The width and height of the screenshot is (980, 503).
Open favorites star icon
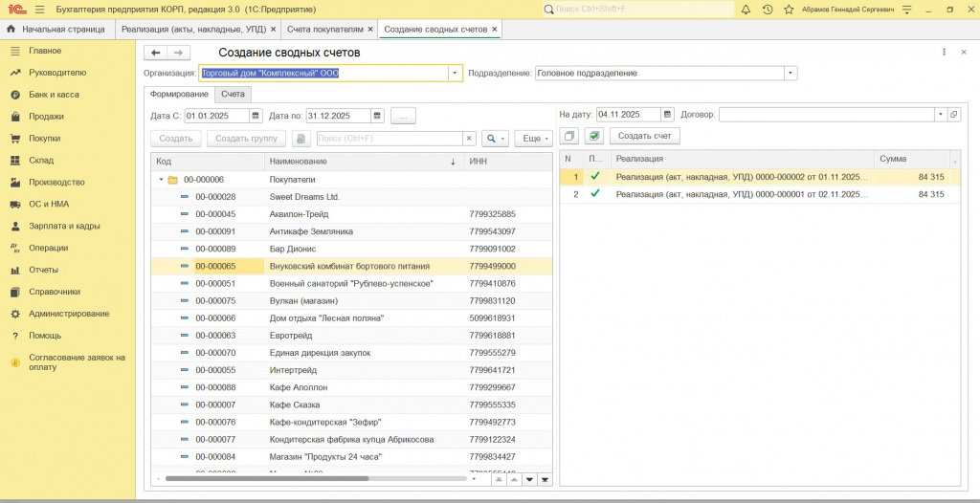[x=788, y=9]
